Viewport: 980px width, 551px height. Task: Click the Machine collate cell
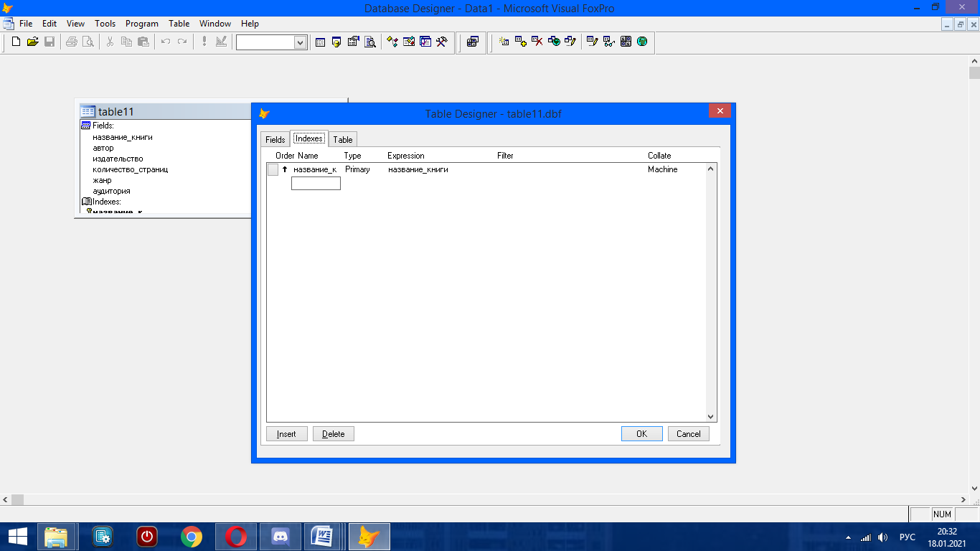(662, 170)
